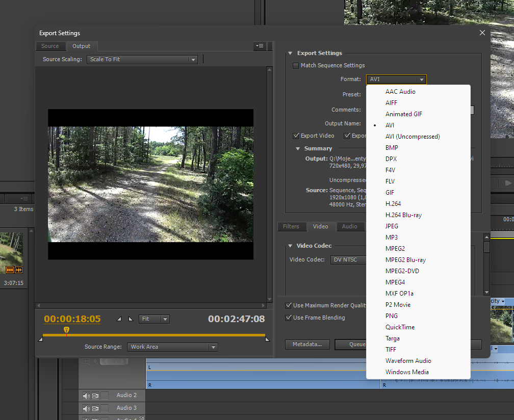This screenshot has width=514, height=420.
Task: Open the Source Range Work Area dropdown
Action: pyautogui.click(x=172, y=347)
